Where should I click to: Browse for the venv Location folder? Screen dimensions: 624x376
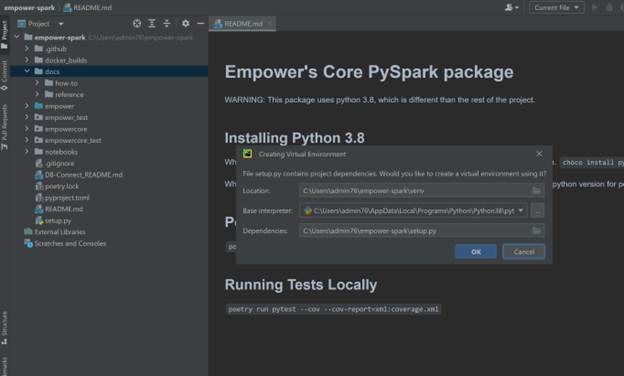pos(536,191)
